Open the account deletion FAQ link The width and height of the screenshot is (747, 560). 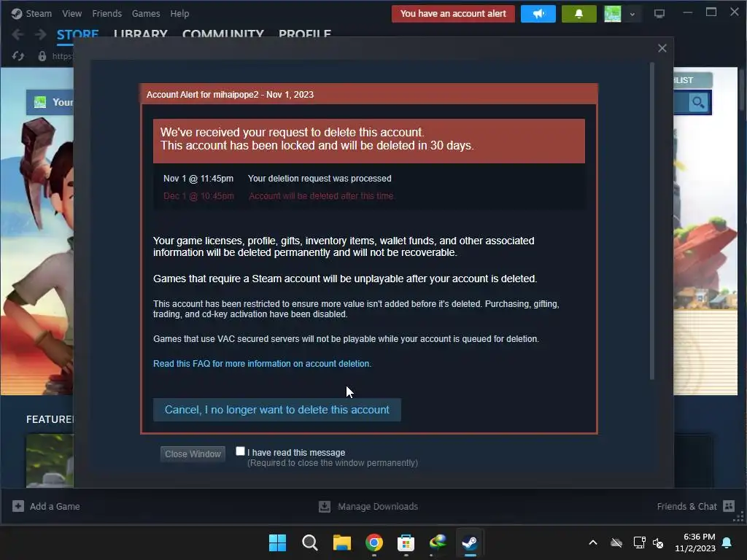point(262,364)
